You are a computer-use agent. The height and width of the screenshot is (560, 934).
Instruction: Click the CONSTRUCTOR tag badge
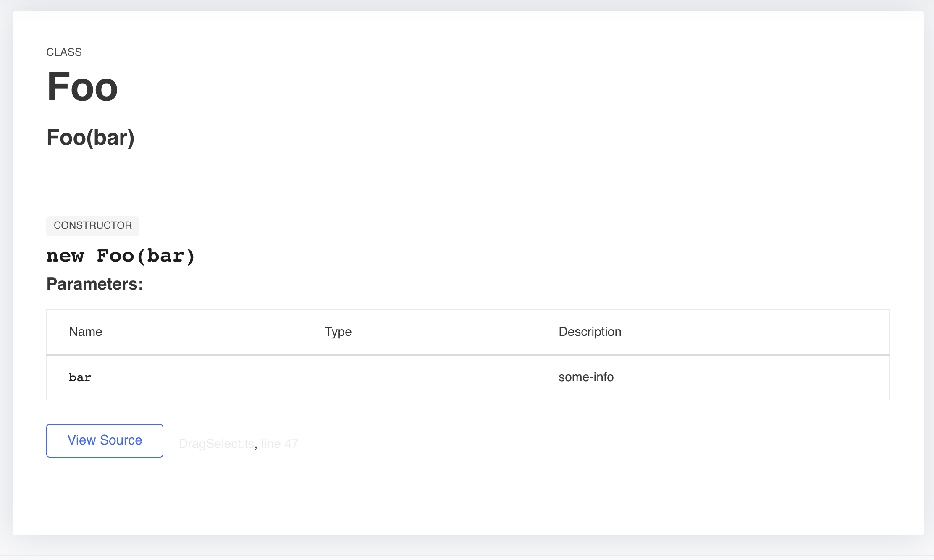coord(93,226)
